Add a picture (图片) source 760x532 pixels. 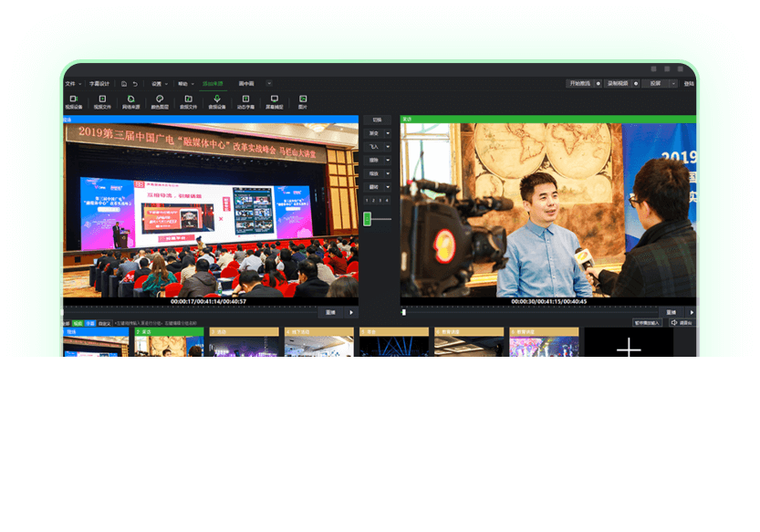pyautogui.click(x=303, y=102)
